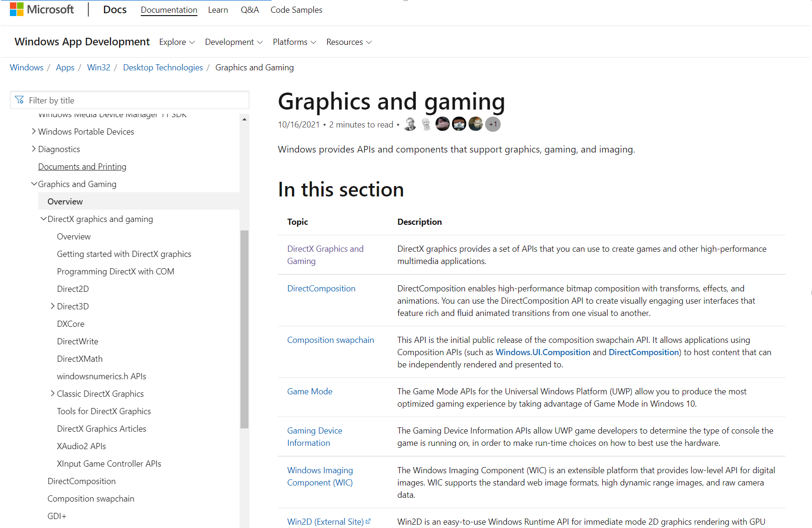
Task: Go to Win32 breadcrumb
Action: (x=99, y=68)
